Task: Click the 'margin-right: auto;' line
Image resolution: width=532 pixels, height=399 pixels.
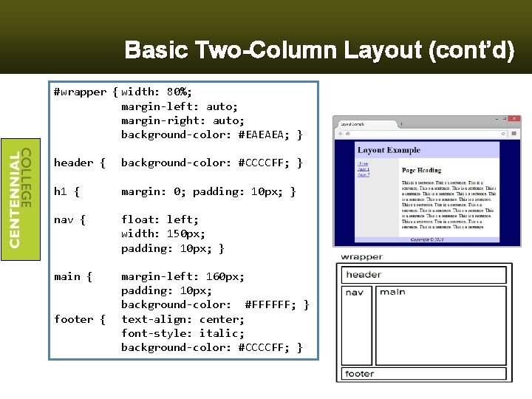Action: coord(183,120)
